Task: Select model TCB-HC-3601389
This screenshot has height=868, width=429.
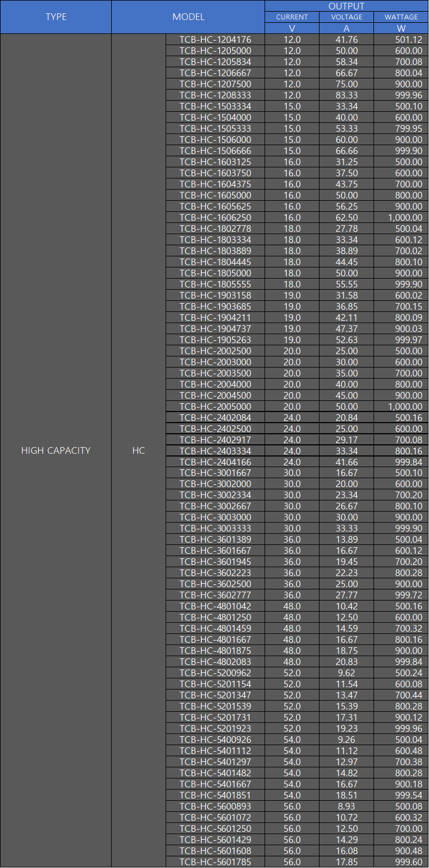Action: (215, 539)
